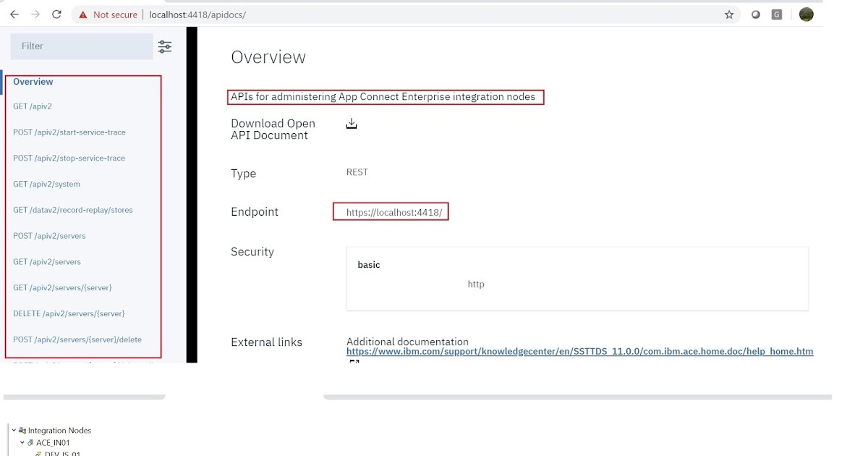
Task: Click the https://localhost:4418/ endpoint link
Action: pyautogui.click(x=391, y=211)
